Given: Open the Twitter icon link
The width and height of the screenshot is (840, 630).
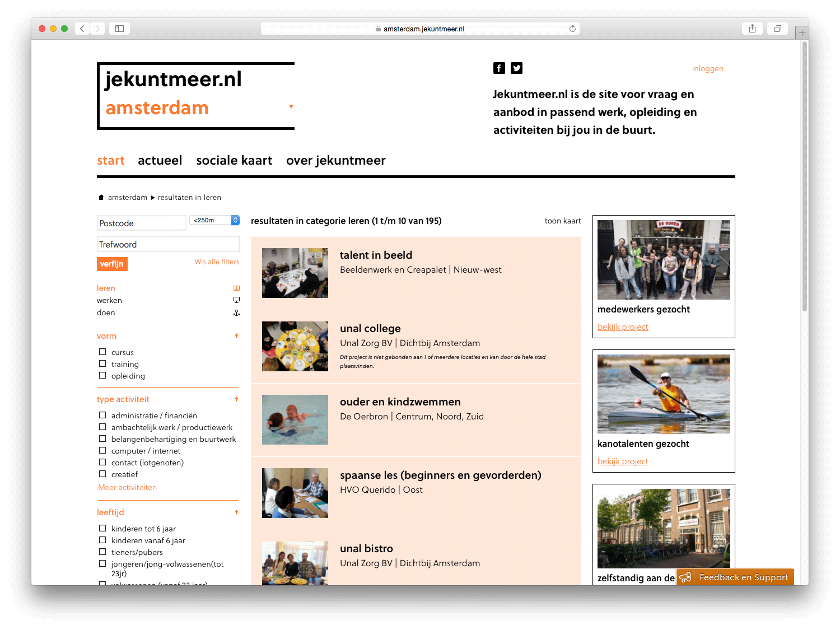Looking at the screenshot, I should point(516,68).
